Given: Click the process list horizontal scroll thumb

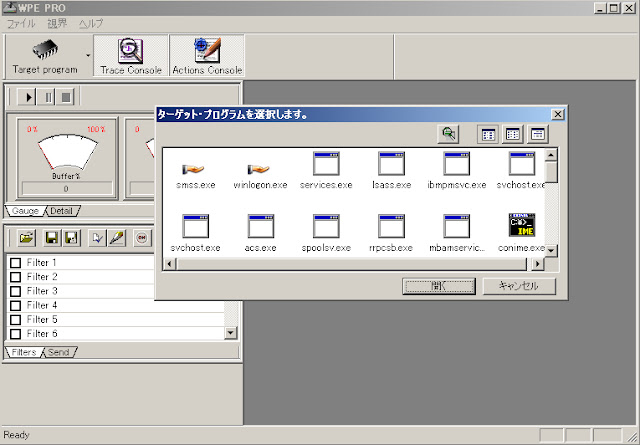Looking at the screenshot, I should [351, 264].
